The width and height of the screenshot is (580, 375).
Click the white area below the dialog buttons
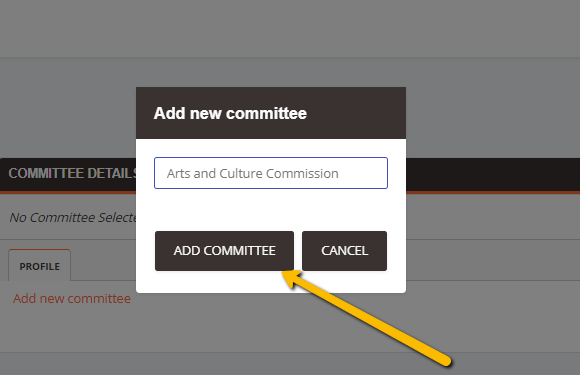click(271, 282)
